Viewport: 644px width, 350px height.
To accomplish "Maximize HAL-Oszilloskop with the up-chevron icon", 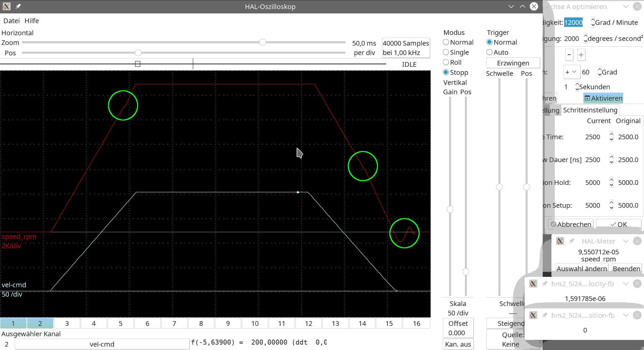I will pyautogui.click(x=523, y=6).
